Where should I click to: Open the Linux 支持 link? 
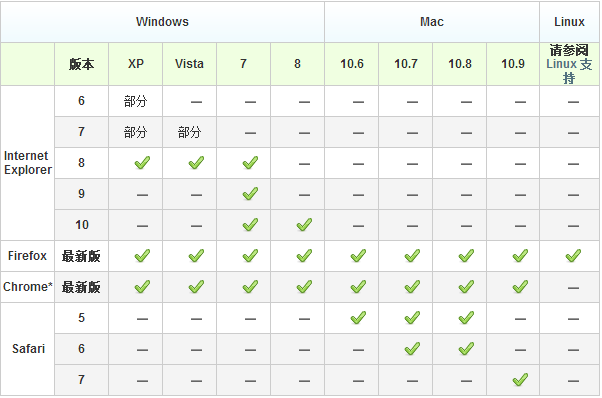[569, 71]
